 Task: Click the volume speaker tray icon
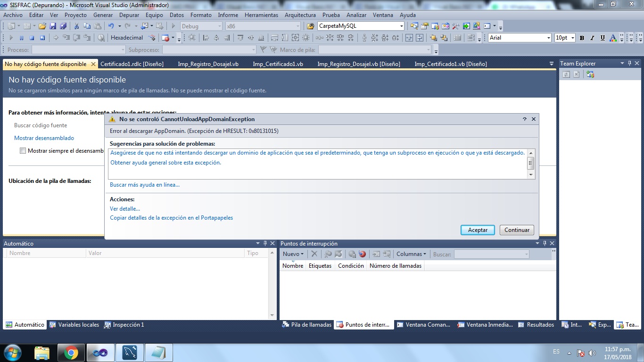coord(592,353)
